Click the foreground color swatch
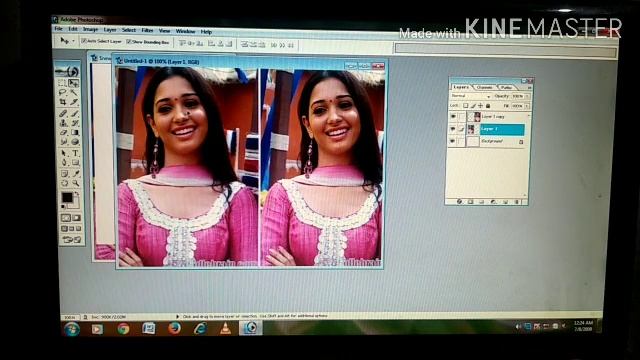The image size is (640, 360). click(67, 198)
